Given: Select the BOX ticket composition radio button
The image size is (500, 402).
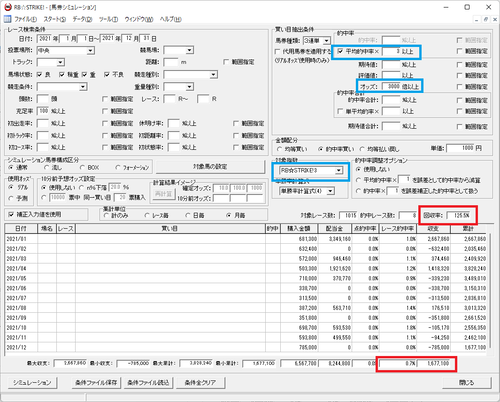Looking at the screenshot, I should pyautogui.click(x=82, y=167).
